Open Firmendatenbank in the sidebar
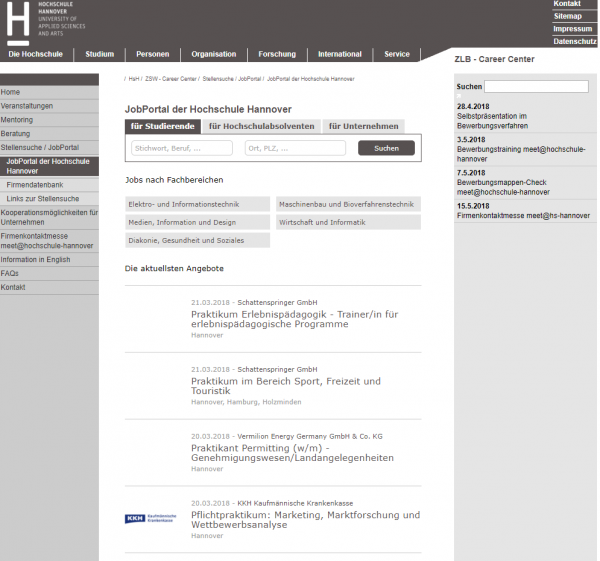This screenshot has width=600, height=561. coord(49,185)
